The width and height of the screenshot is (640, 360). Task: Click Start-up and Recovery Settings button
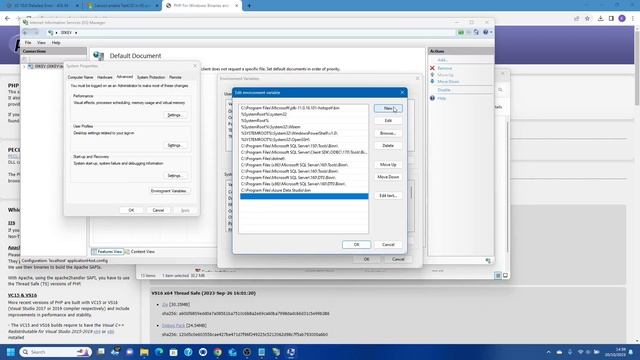(x=174, y=176)
